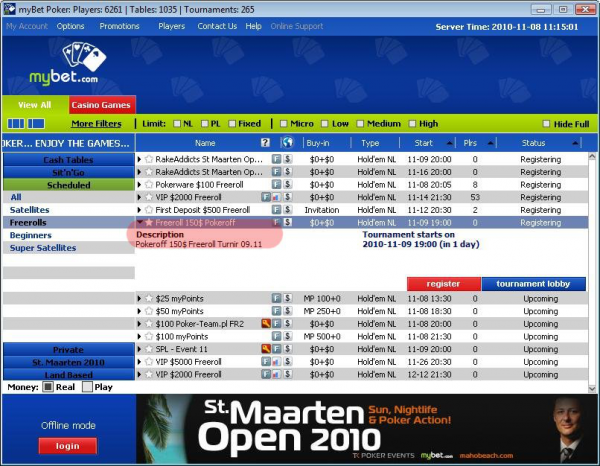600x466 pixels.
Task: Click the dollar icon on Freeroll 150$ Pokeroff row
Action: coord(288,222)
